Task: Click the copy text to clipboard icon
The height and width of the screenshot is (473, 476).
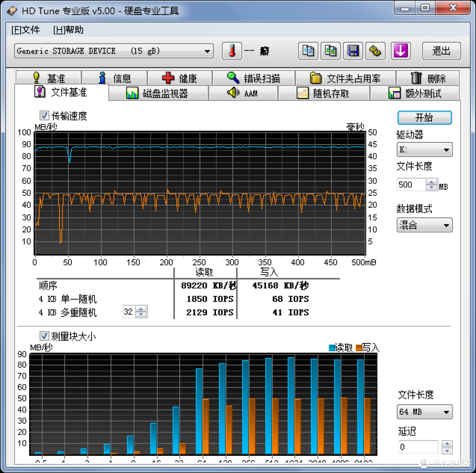Action: click(308, 51)
